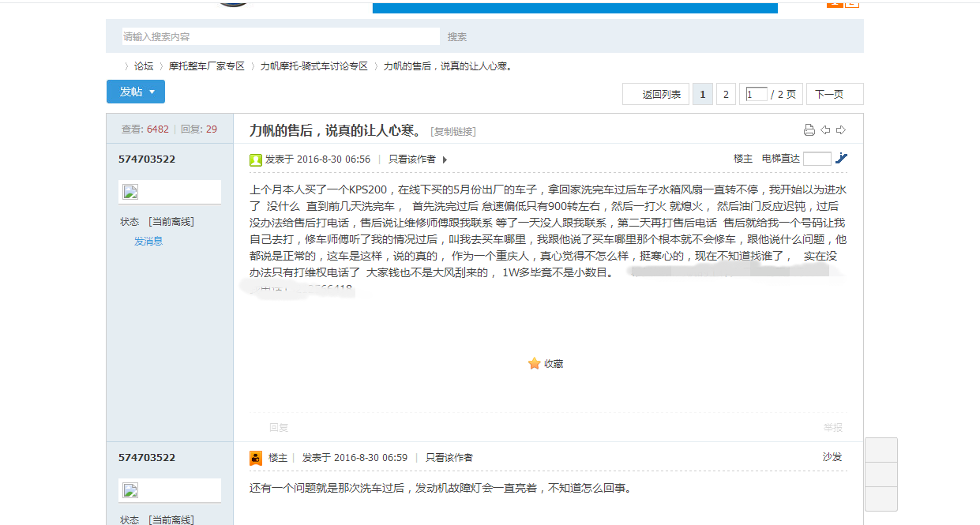Image resolution: width=980 pixels, height=525 pixels.
Task: Click the star 收藏 favorite icon
Action: 535,363
